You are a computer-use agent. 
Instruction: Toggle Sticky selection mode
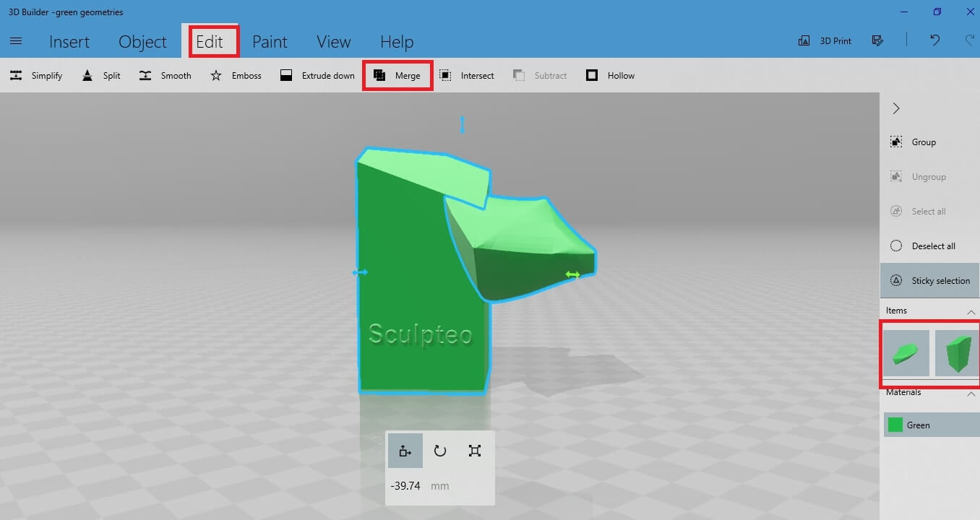click(x=929, y=281)
